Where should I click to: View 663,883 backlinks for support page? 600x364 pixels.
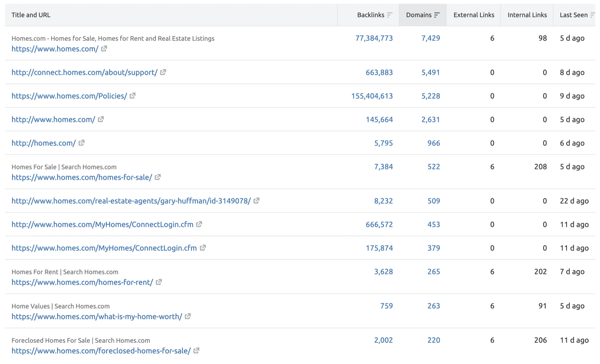[x=379, y=72]
